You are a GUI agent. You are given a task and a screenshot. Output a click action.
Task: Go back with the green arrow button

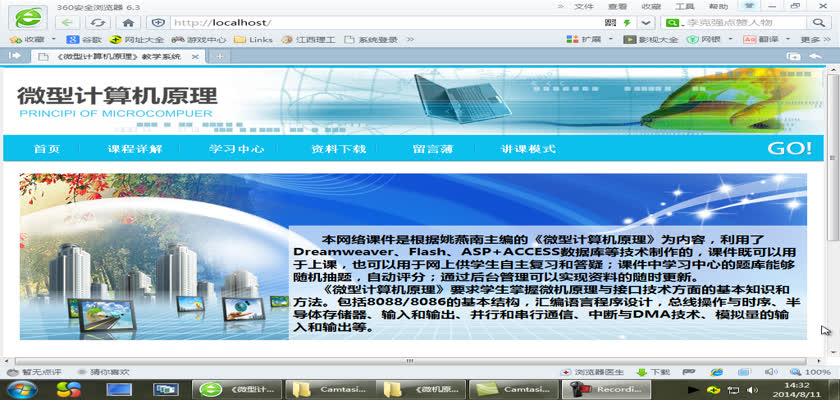pyautogui.click(x=67, y=22)
